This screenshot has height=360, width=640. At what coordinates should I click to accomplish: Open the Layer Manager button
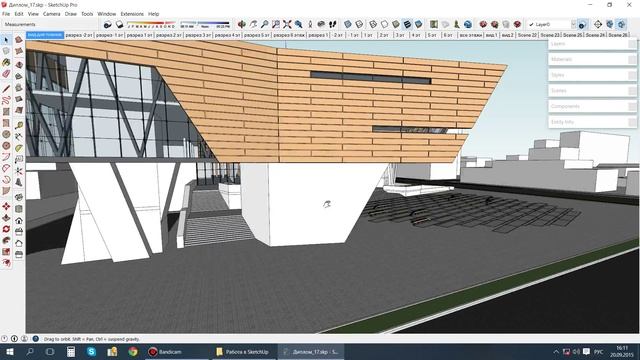582,25
